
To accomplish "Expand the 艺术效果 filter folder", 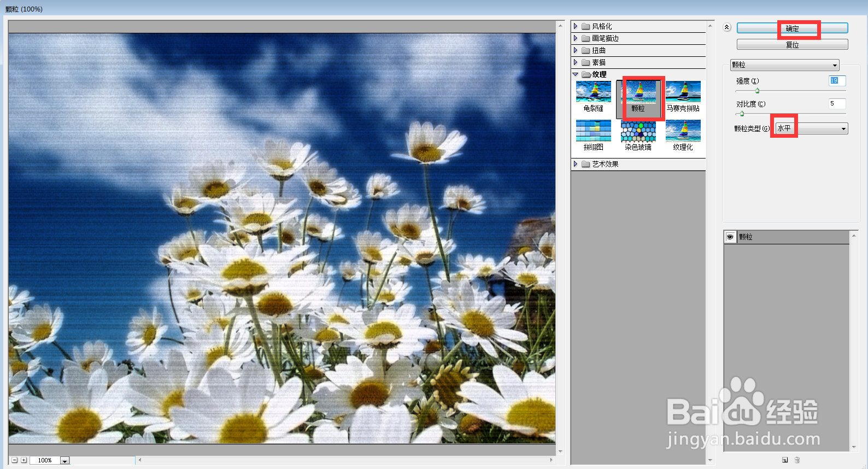I will pyautogui.click(x=576, y=164).
